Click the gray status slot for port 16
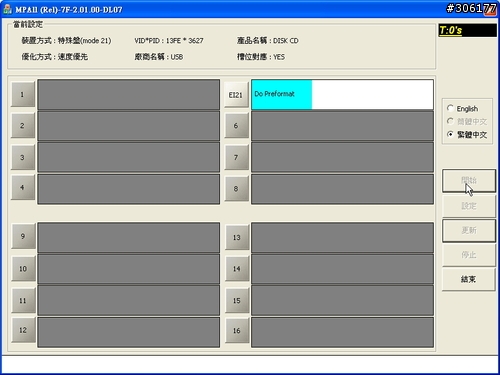 (x=342, y=332)
